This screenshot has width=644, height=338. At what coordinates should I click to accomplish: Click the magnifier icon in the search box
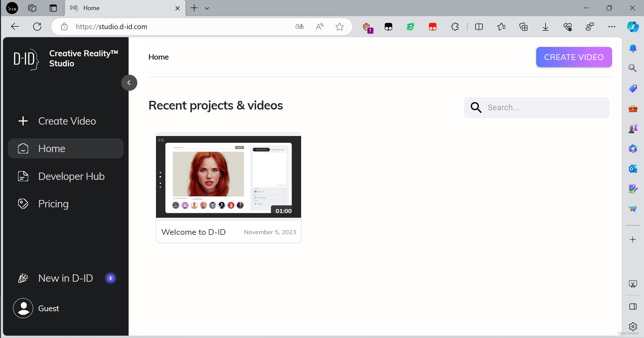point(476,108)
